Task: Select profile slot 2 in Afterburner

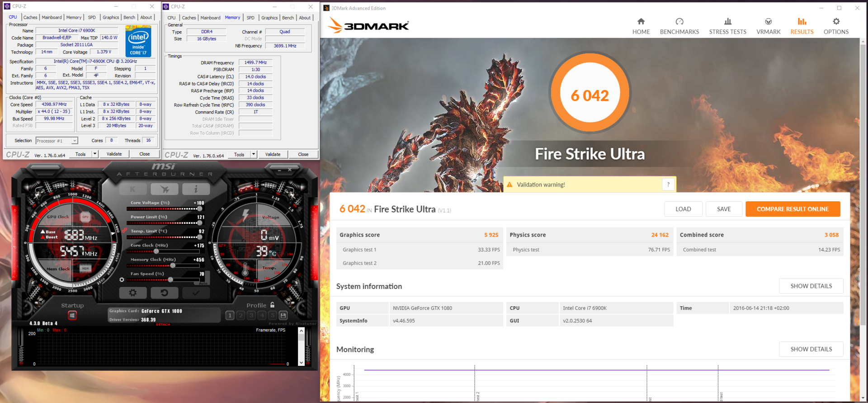Action: (241, 315)
